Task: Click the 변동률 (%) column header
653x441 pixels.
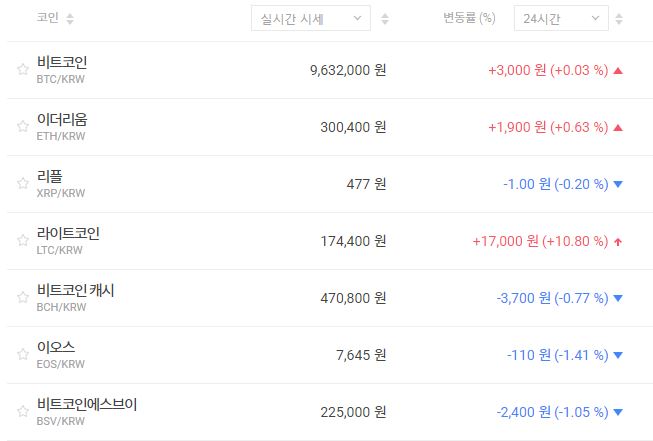Action: [469, 19]
